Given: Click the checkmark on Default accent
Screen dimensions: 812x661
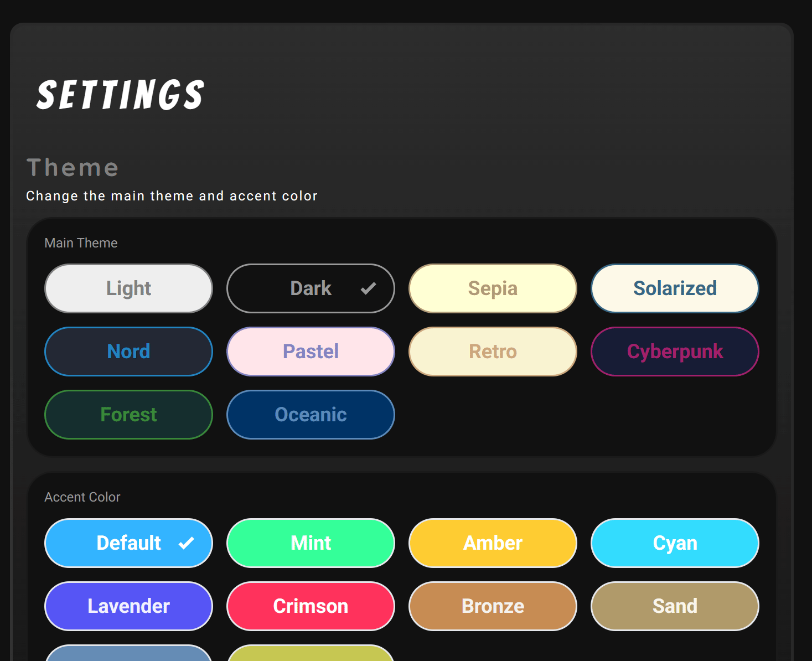Looking at the screenshot, I should (x=187, y=543).
